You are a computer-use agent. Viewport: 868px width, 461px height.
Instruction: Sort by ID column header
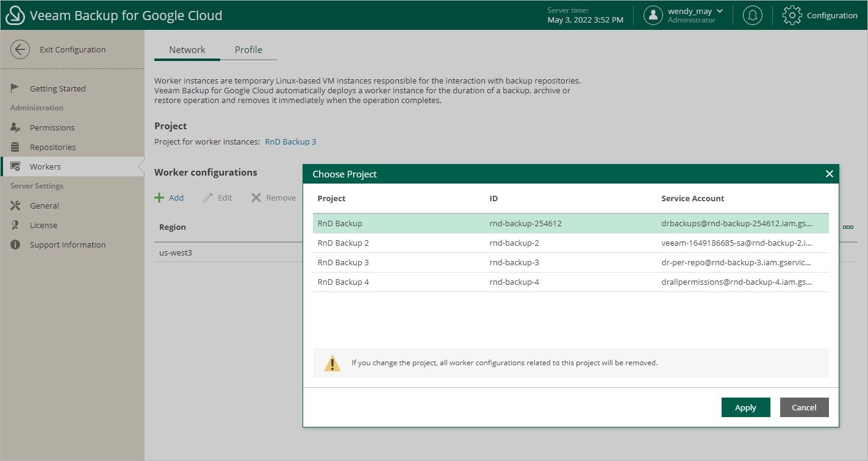pos(493,198)
